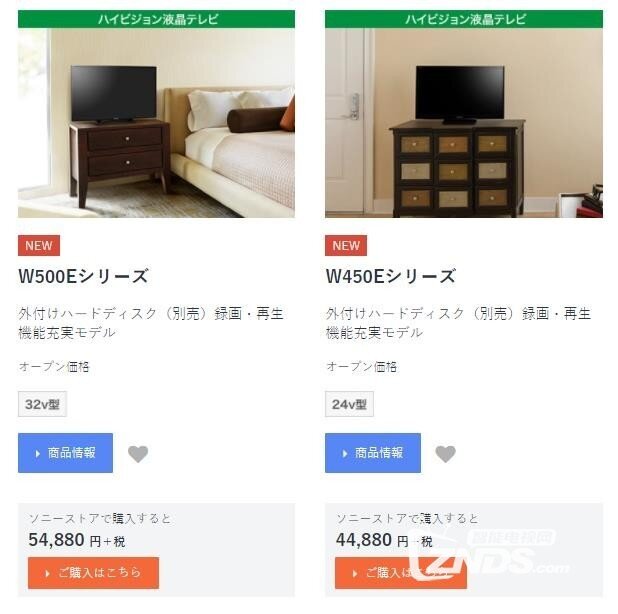
Task: Select the 24v型 size option
Action: (349, 404)
